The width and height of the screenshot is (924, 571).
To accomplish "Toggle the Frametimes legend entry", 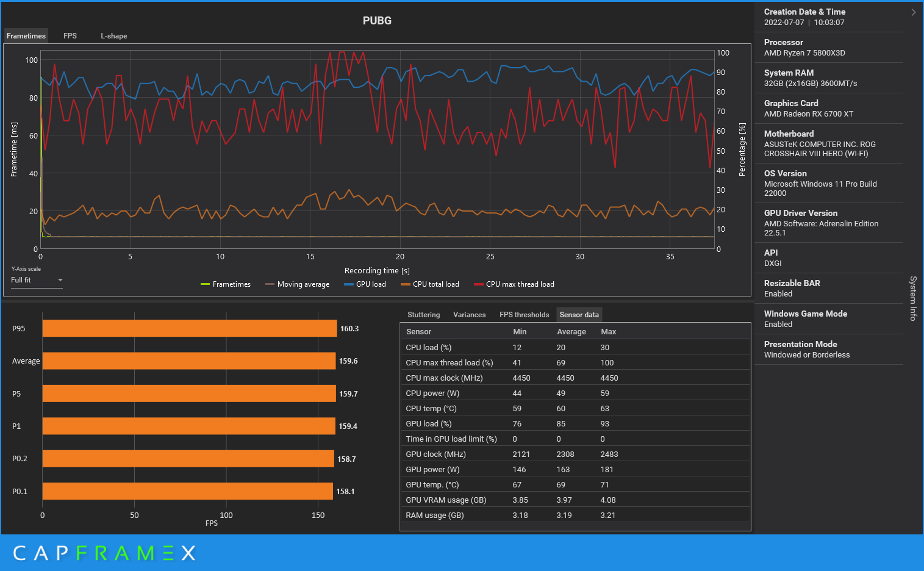I will (226, 284).
